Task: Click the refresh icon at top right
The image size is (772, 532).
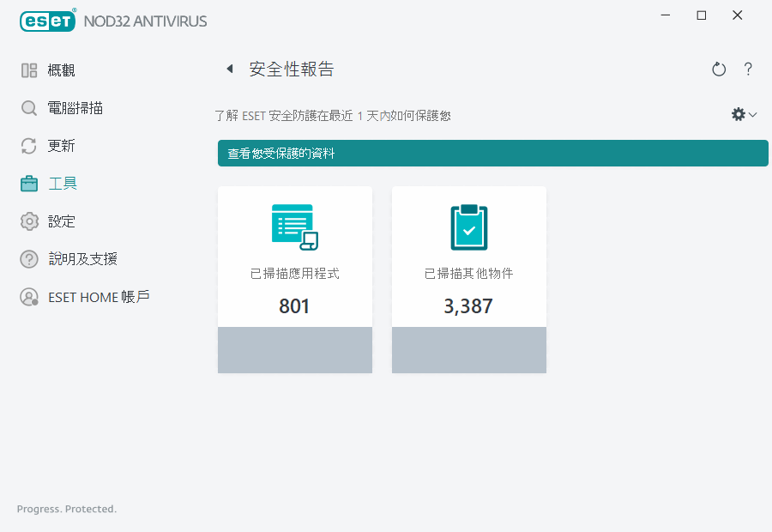Action: tap(719, 69)
